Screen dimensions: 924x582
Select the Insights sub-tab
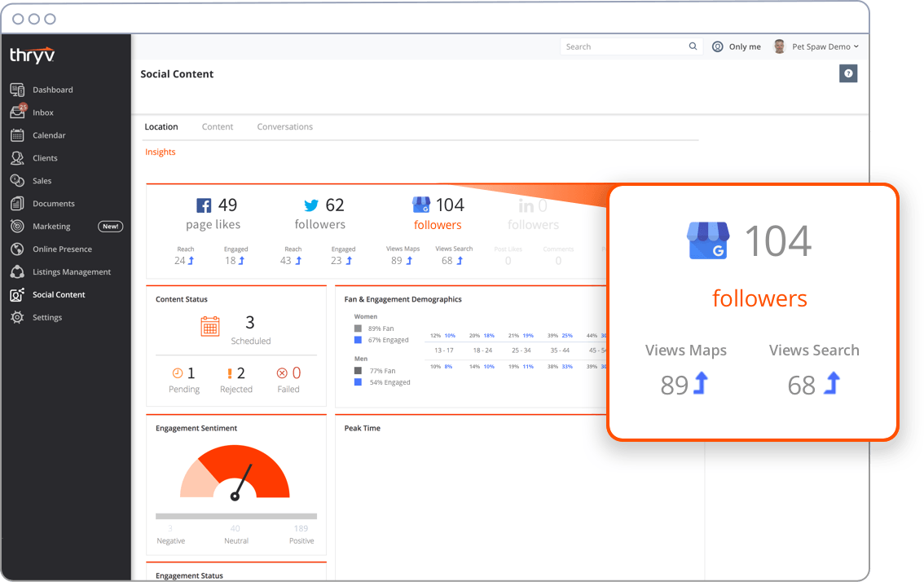[161, 152]
